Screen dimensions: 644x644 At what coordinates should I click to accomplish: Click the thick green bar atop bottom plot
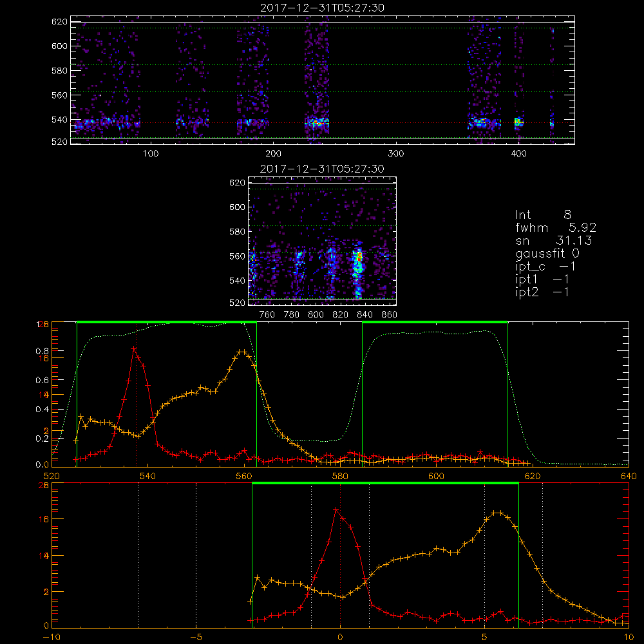385,484
